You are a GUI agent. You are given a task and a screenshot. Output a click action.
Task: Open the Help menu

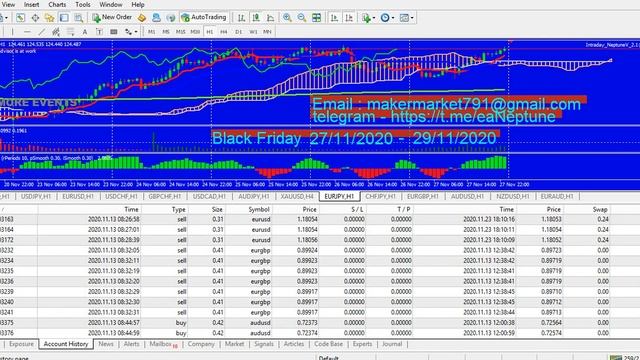click(x=138, y=4)
